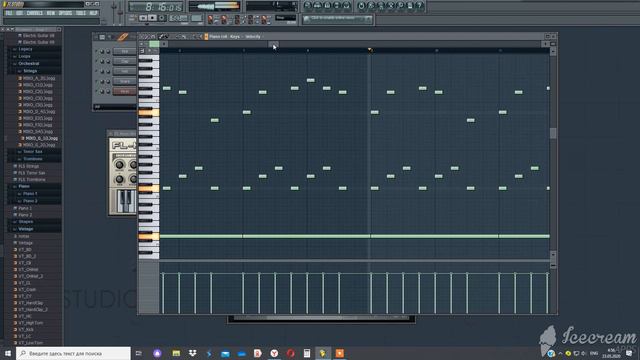Select the highlighted red channel button
The width and height of the screenshot is (640, 360).
(125, 91)
